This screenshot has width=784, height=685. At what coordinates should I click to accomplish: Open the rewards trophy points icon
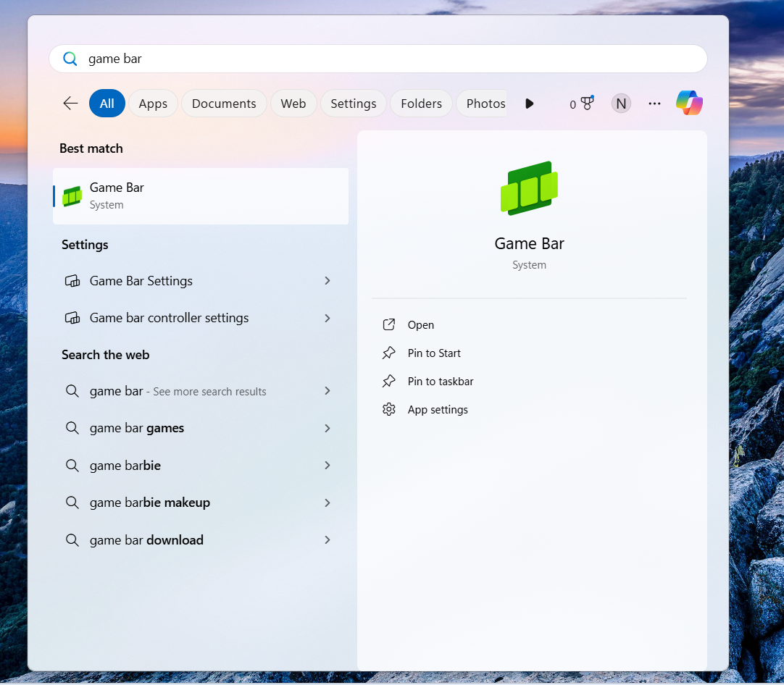click(582, 104)
